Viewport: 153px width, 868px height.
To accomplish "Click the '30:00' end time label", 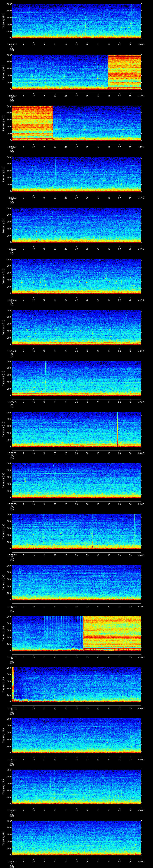I will point(141,44).
